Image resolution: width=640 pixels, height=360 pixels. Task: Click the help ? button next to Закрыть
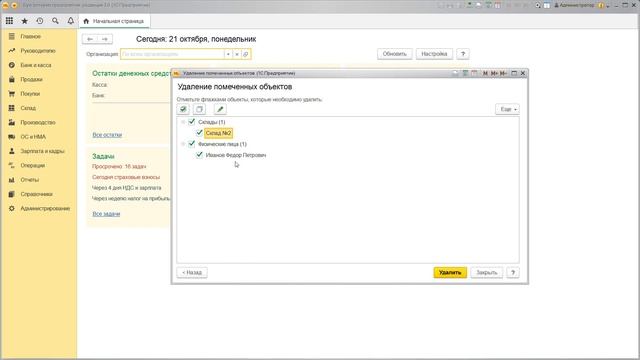coord(513,272)
